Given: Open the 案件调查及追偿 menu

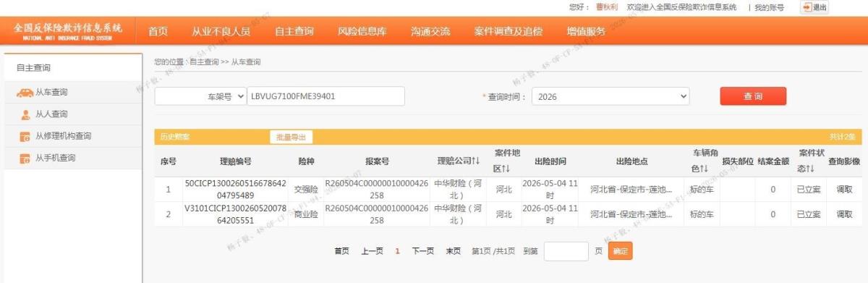Looking at the screenshot, I should [x=509, y=31].
